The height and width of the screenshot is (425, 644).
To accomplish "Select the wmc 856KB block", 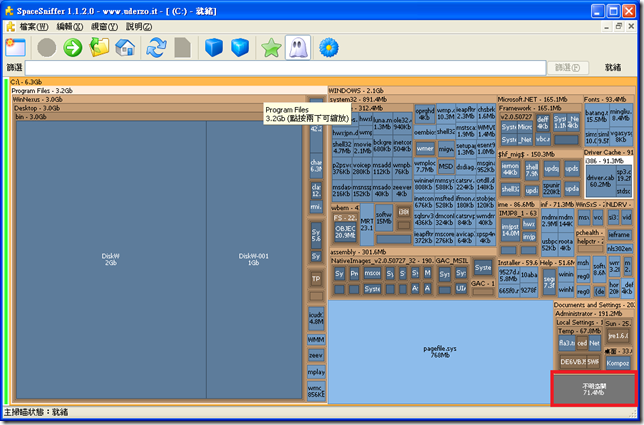I will (316, 391).
